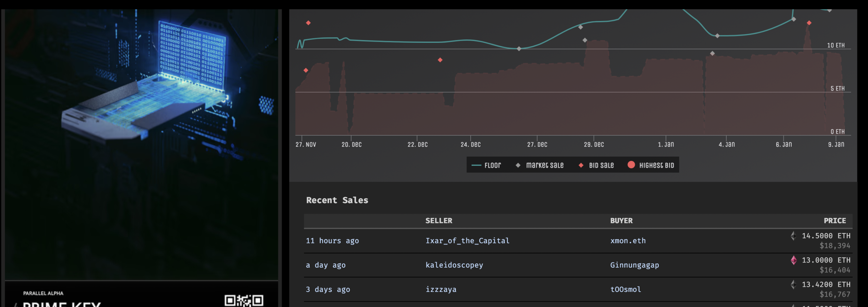
Task: Sort the table by PRICE header
Action: click(x=834, y=221)
